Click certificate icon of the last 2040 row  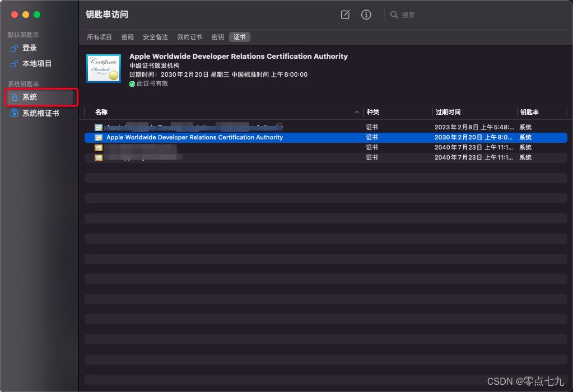[x=99, y=158]
